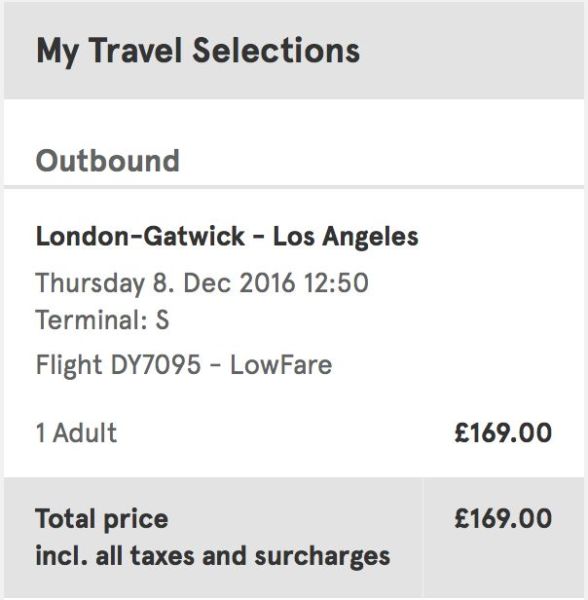Click the word Flight before DY7095

(x=69, y=365)
